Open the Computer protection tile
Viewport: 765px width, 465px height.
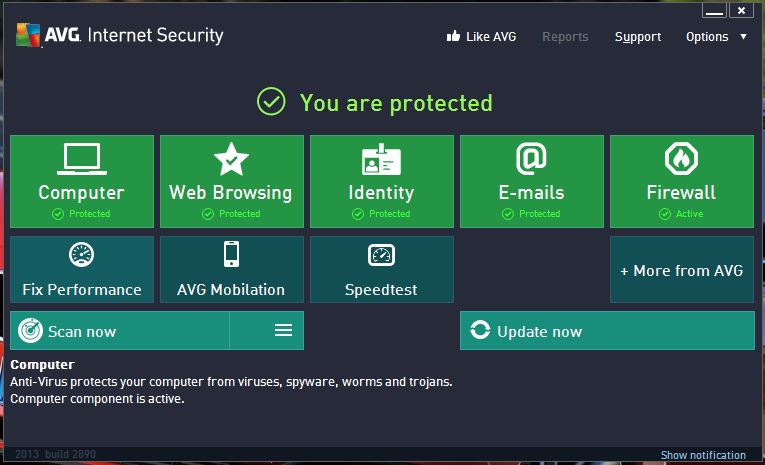(82, 182)
